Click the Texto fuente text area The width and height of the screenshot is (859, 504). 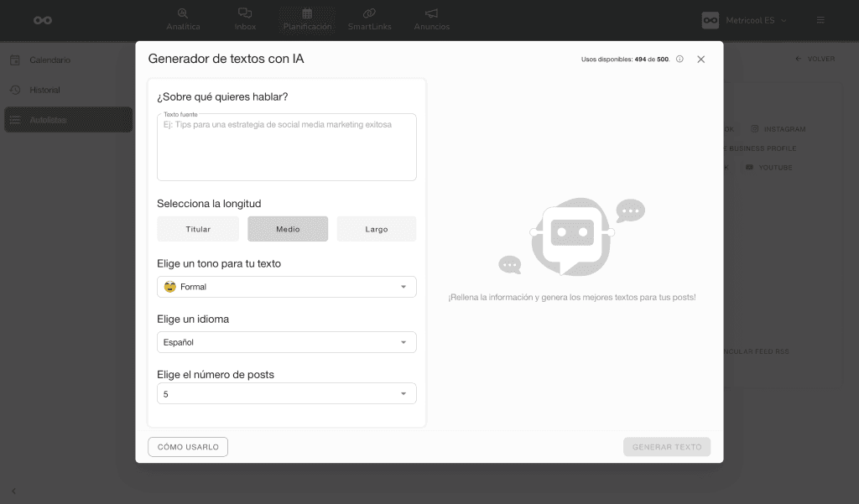(x=287, y=149)
